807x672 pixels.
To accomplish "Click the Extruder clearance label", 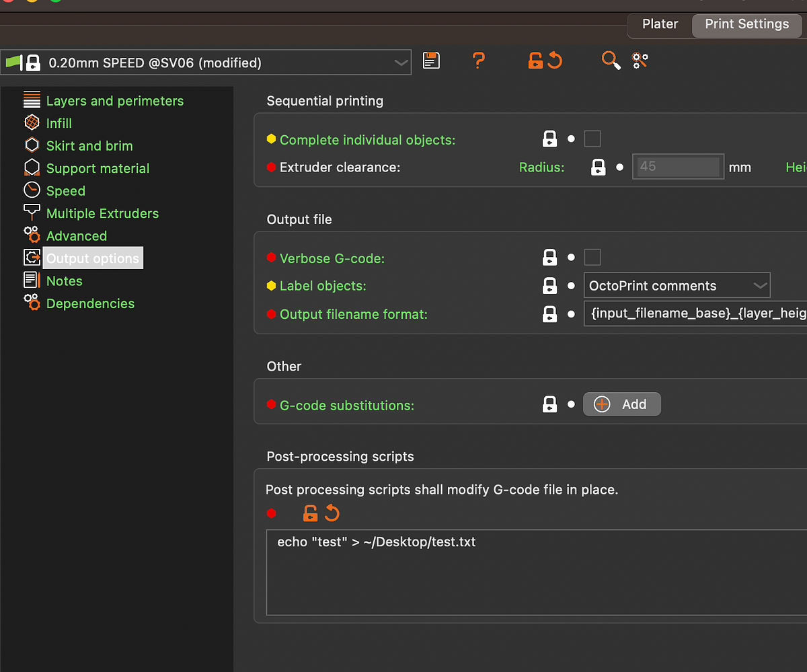I will point(340,167).
